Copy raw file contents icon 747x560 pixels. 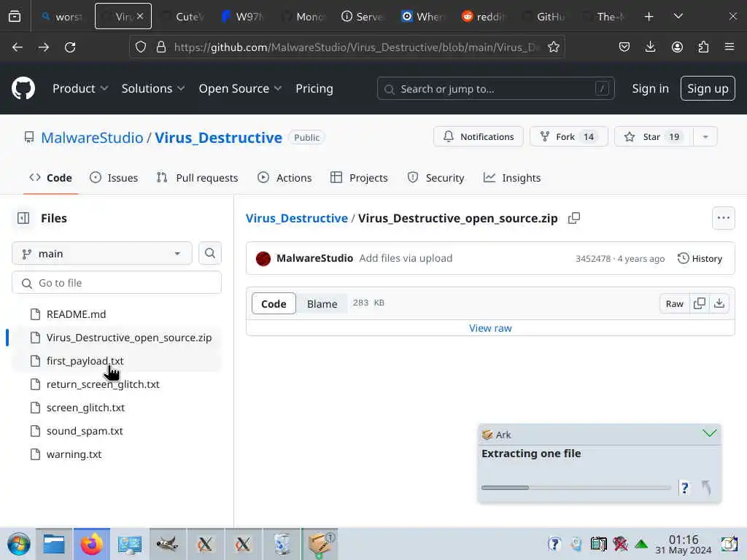click(700, 303)
